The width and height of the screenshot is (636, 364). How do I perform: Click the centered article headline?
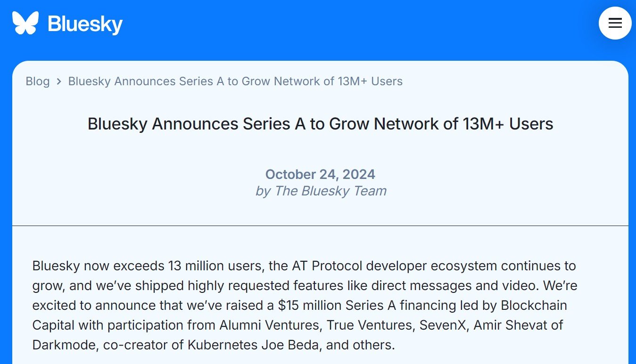(320, 124)
